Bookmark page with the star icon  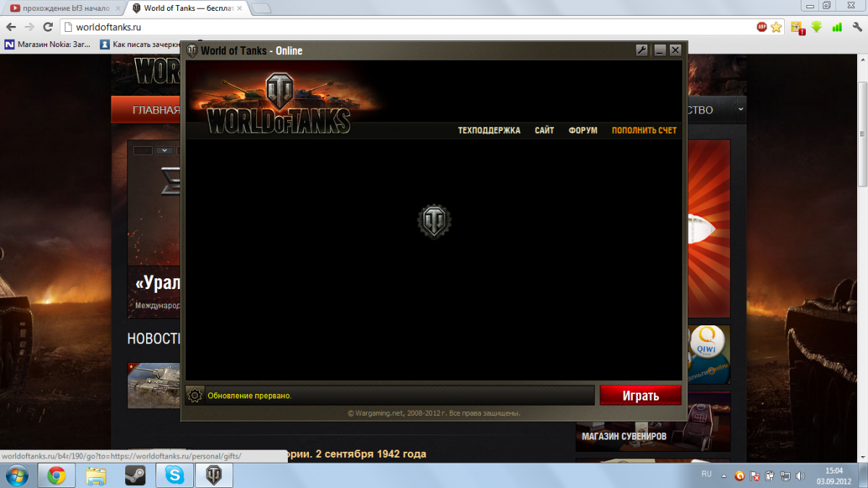[x=776, y=27]
